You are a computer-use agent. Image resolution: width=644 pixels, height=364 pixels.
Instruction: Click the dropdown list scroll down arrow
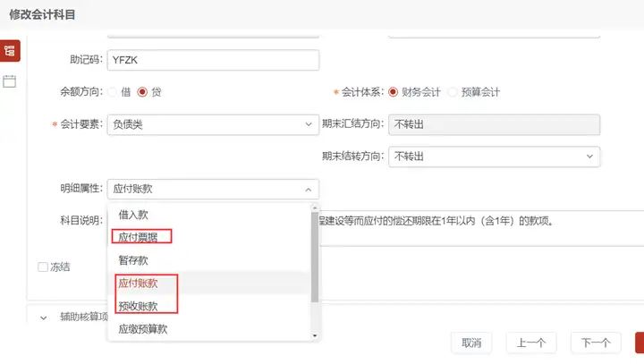315,336
